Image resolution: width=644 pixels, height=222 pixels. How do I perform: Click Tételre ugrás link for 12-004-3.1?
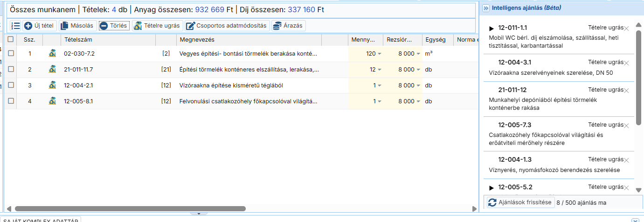coord(605,62)
